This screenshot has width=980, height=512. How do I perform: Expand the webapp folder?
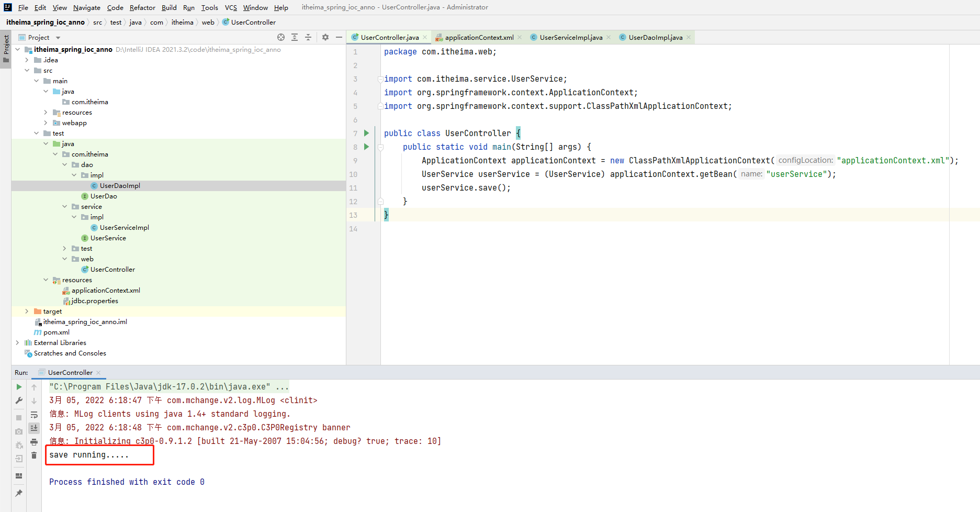46,123
